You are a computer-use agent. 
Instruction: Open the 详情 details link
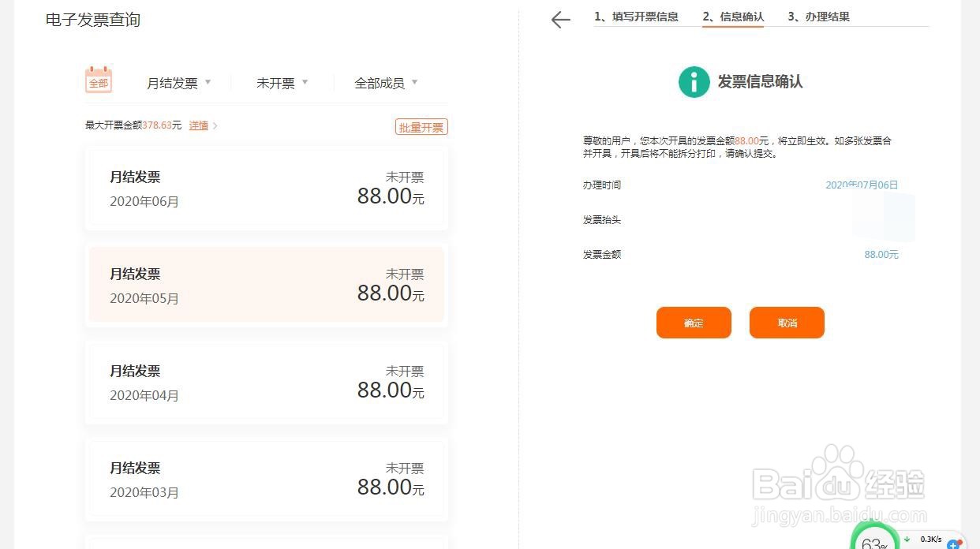[198, 125]
